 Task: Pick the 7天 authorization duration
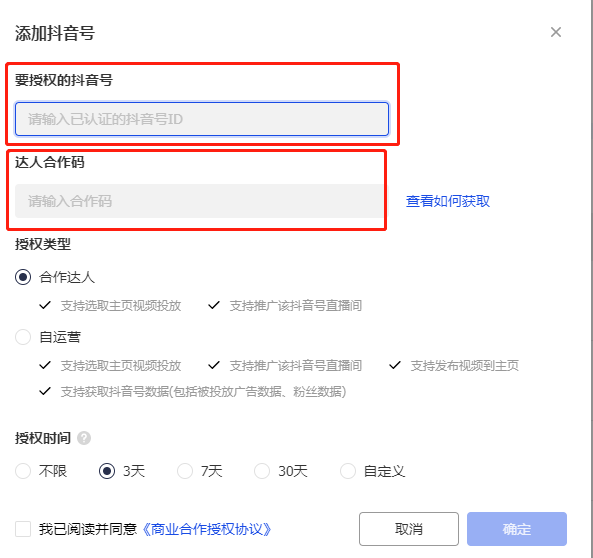(185, 471)
